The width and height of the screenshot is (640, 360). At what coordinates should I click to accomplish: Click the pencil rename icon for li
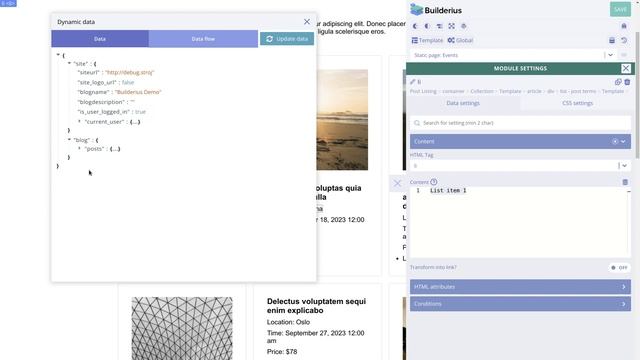[x=413, y=82]
